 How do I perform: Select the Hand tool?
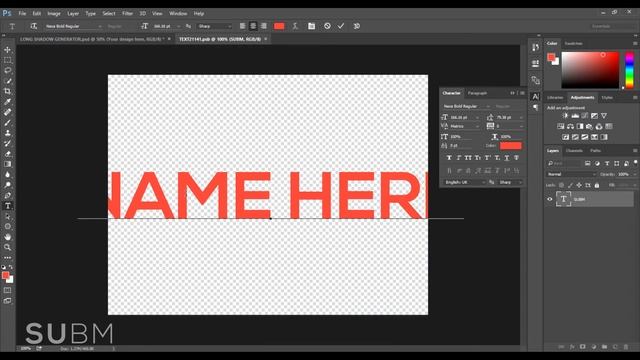[7, 237]
